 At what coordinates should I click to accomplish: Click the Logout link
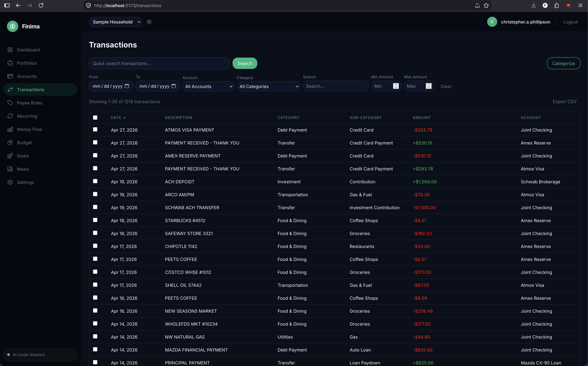570,22
